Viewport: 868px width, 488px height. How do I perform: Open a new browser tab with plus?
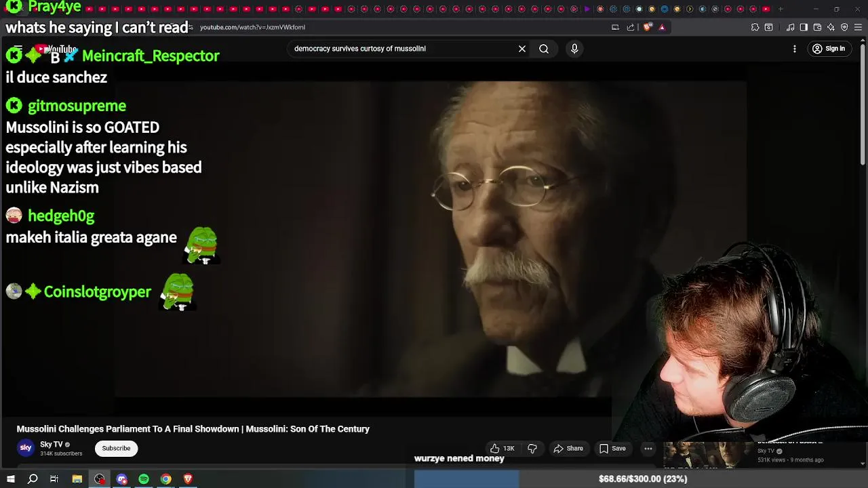[x=781, y=9]
